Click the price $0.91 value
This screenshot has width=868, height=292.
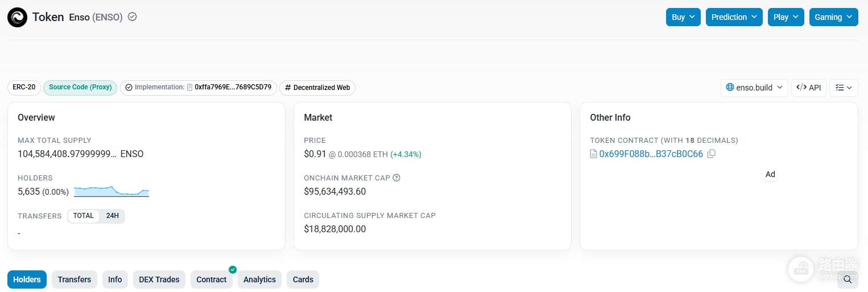coord(315,154)
